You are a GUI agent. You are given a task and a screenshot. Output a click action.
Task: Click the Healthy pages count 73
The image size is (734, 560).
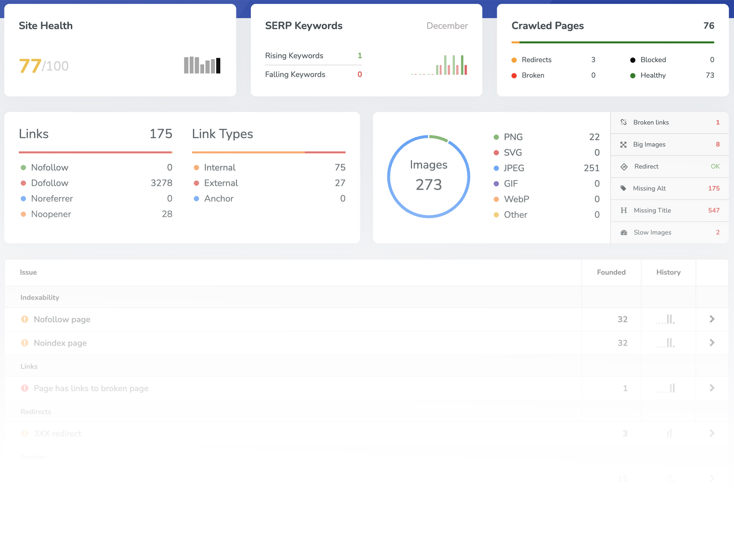tap(710, 75)
